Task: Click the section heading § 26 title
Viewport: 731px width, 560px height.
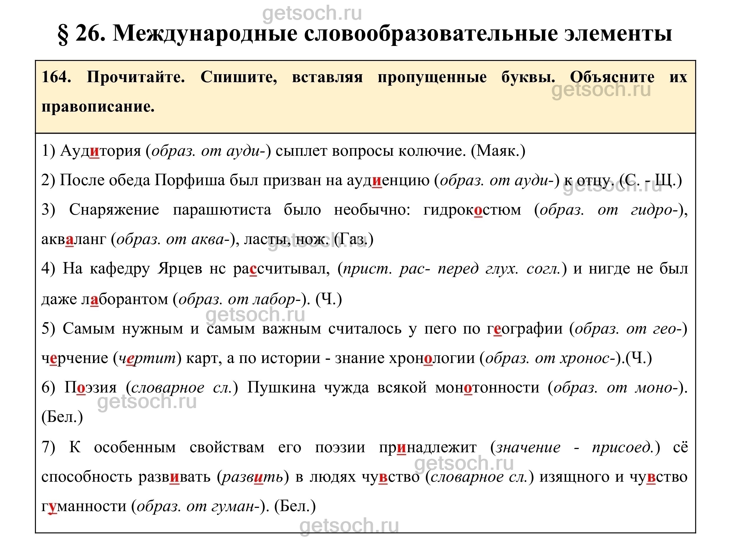Action: tap(365, 34)
